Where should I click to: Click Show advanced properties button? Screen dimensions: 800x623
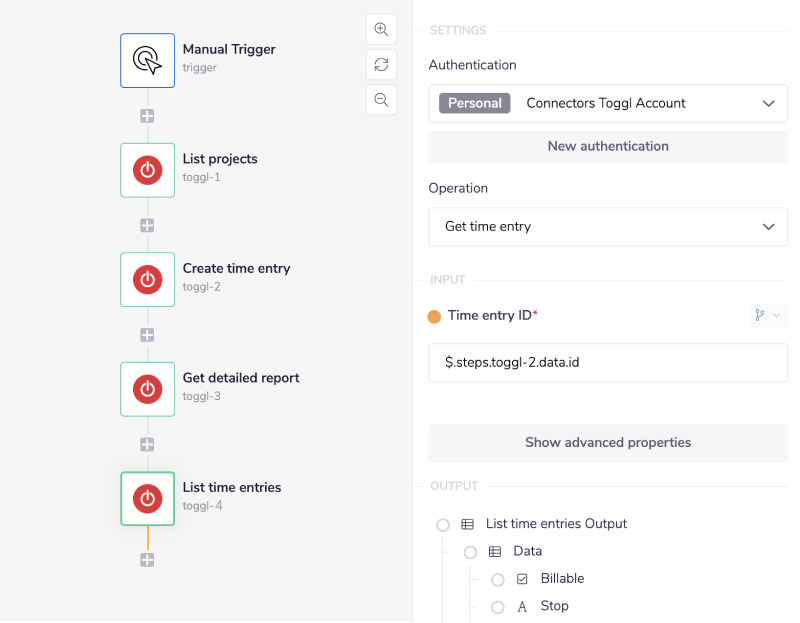tap(607, 442)
